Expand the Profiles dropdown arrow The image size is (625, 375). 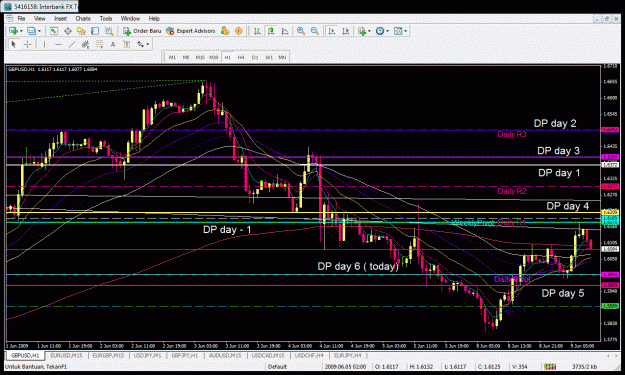(39, 31)
